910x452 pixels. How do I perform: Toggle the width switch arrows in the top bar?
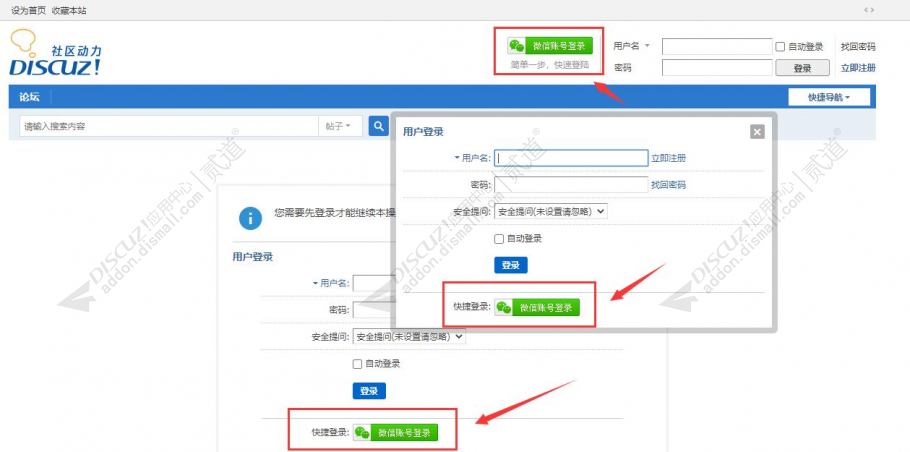(x=869, y=10)
